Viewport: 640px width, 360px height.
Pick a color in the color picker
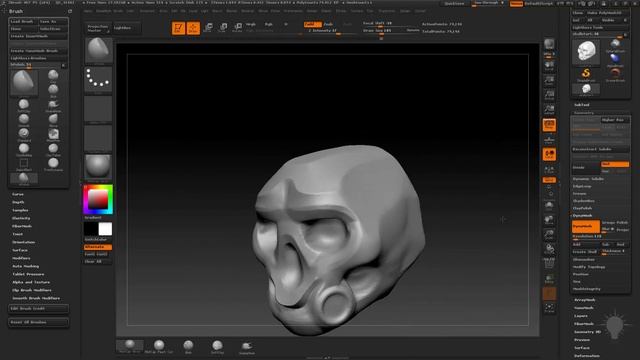[x=98, y=200]
